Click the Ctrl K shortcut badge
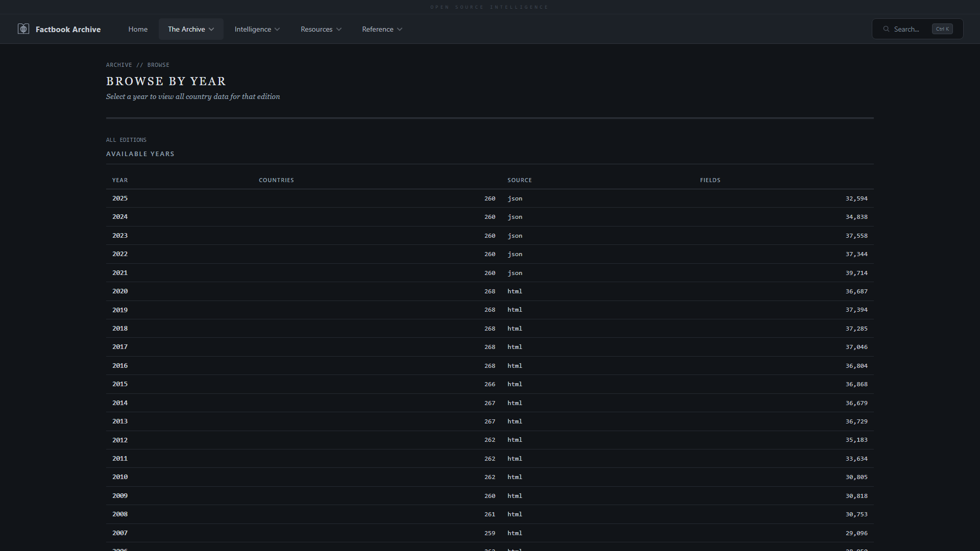 click(942, 29)
